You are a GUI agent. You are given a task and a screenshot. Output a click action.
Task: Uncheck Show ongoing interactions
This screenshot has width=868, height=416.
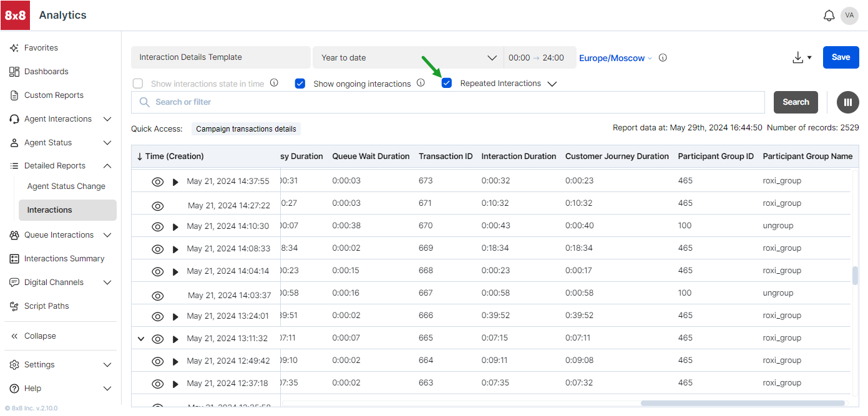(300, 84)
